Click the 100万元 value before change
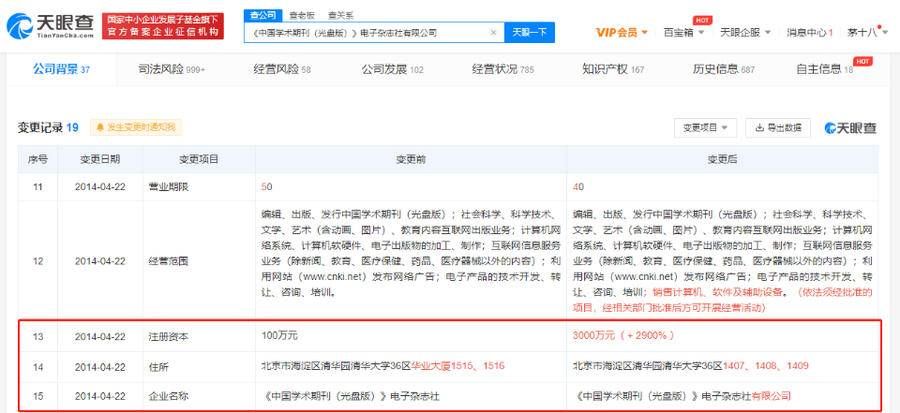This screenshot has height=413, width=900. pos(280,336)
